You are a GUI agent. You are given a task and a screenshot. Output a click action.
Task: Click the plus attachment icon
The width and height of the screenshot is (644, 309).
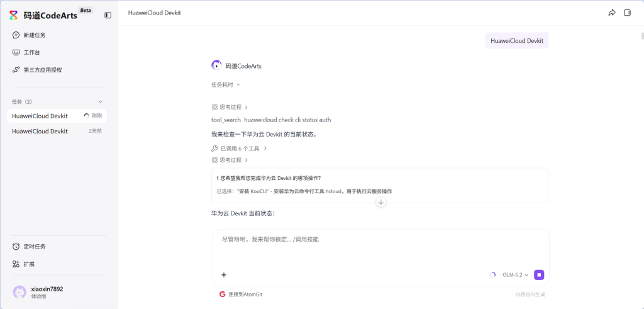[224, 275]
